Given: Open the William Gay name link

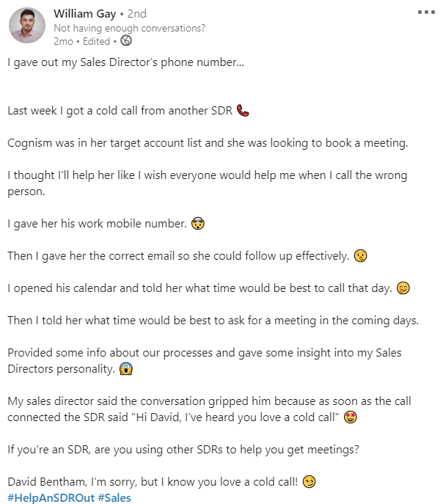Looking at the screenshot, I should (84, 14).
